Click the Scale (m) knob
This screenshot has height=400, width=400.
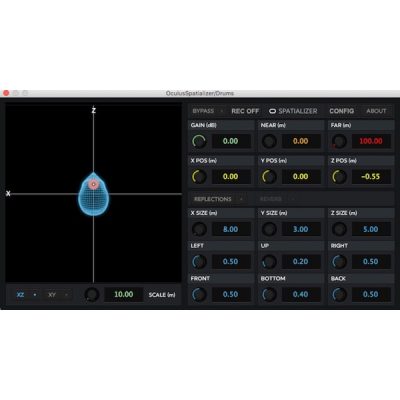pyautogui.click(x=92, y=295)
